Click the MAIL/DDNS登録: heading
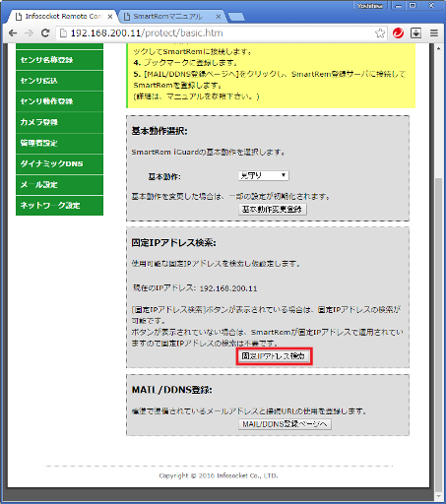The width and height of the screenshot is (446, 504). tap(171, 390)
